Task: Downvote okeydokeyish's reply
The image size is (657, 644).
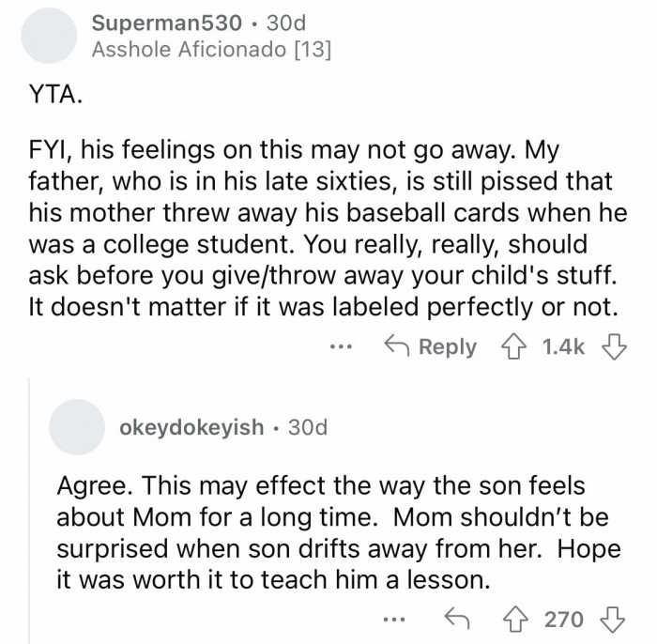Action: tap(615, 619)
